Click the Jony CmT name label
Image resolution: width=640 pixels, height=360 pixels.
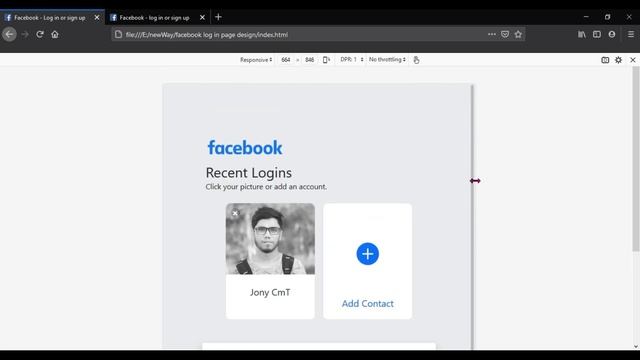(270, 292)
